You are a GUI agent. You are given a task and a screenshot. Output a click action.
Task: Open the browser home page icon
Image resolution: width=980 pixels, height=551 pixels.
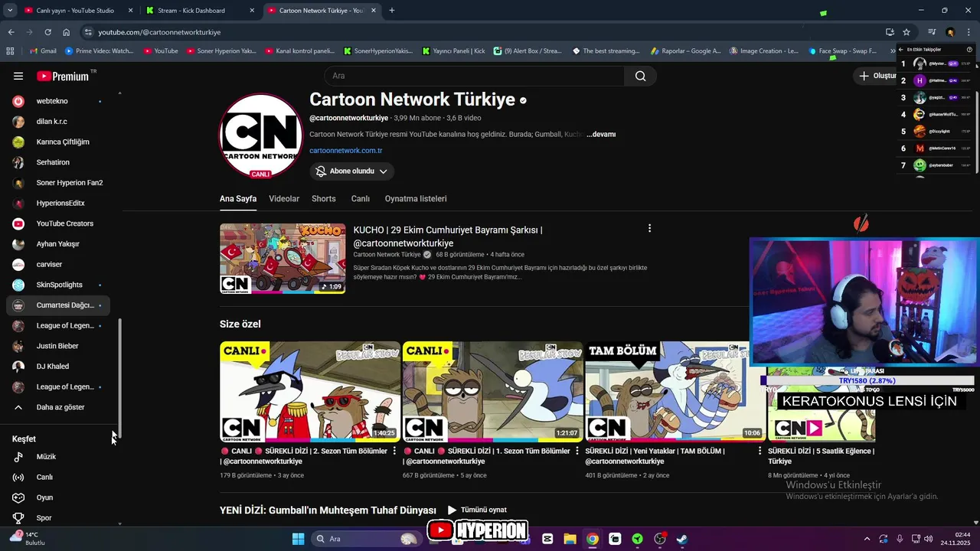click(67, 32)
